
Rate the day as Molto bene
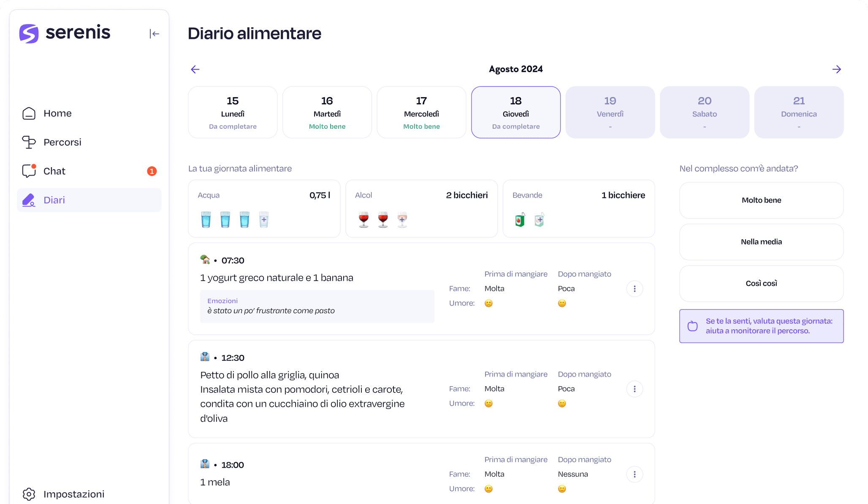point(761,200)
